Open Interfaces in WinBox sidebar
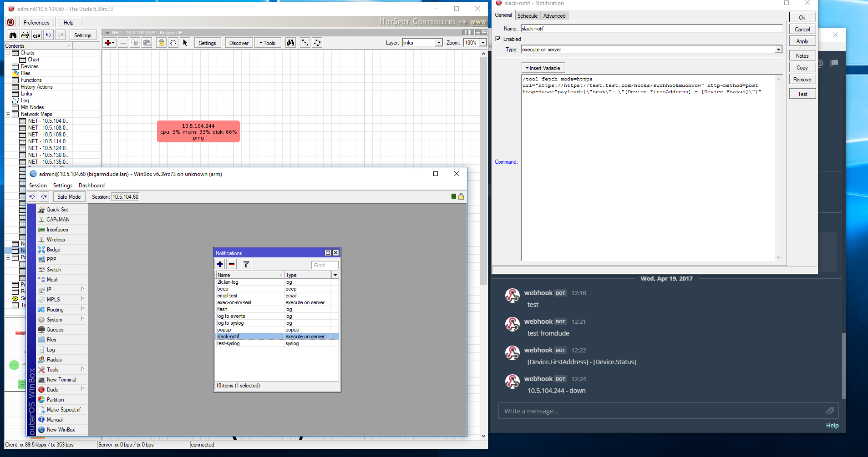This screenshot has height=457, width=868. pos(57,230)
